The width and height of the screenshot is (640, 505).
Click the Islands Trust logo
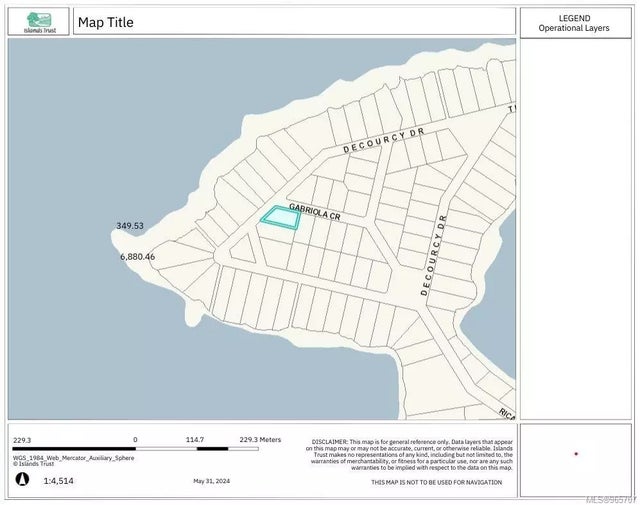pyautogui.click(x=39, y=22)
